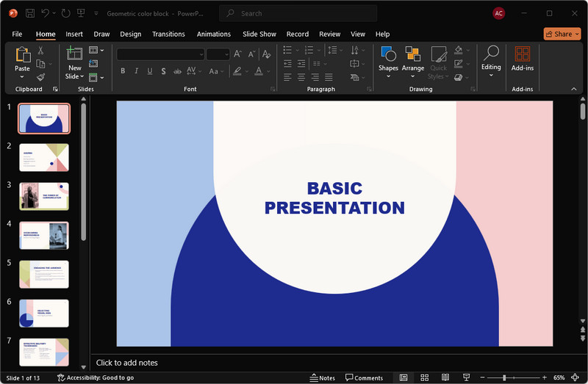Select slide 3 thumbnail
Screen dimensions: 588x384
[x=44, y=196]
